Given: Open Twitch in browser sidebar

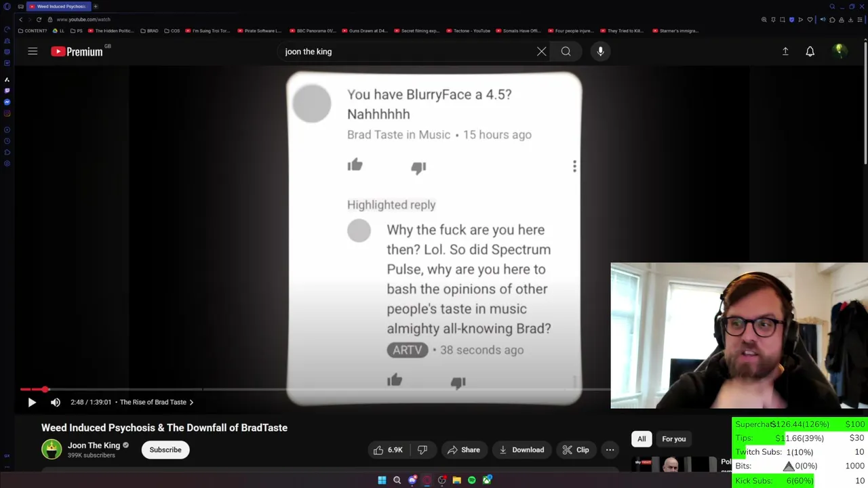Looking at the screenshot, I should coord(7,91).
